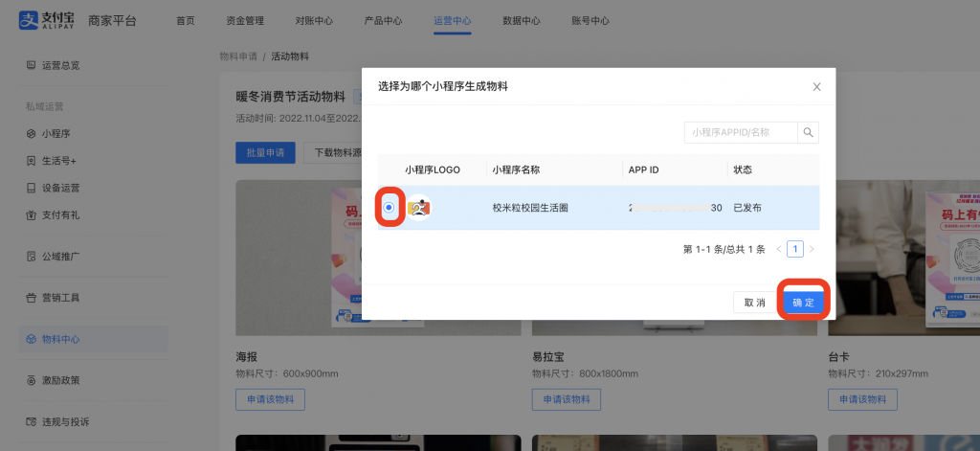Click the 状态 column header
Image resolution: width=980 pixels, height=451 pixels.
pos(743,169)
